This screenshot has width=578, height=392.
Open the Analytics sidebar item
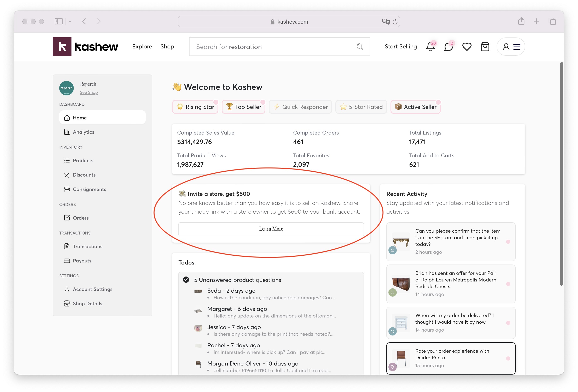[x=83, y=132]
